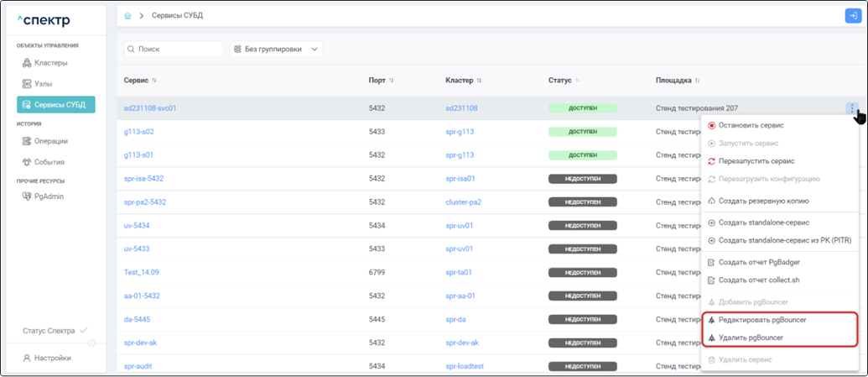The image size is (868, 377).
Task: Click the sidebar collapse circle icon
Action: coord(91,343)
